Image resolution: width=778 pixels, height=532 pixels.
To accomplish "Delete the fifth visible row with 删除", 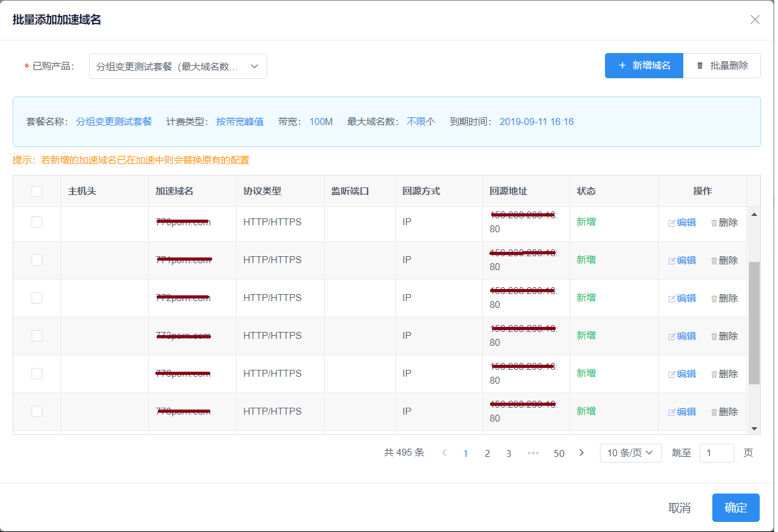I will coord(724,374).
